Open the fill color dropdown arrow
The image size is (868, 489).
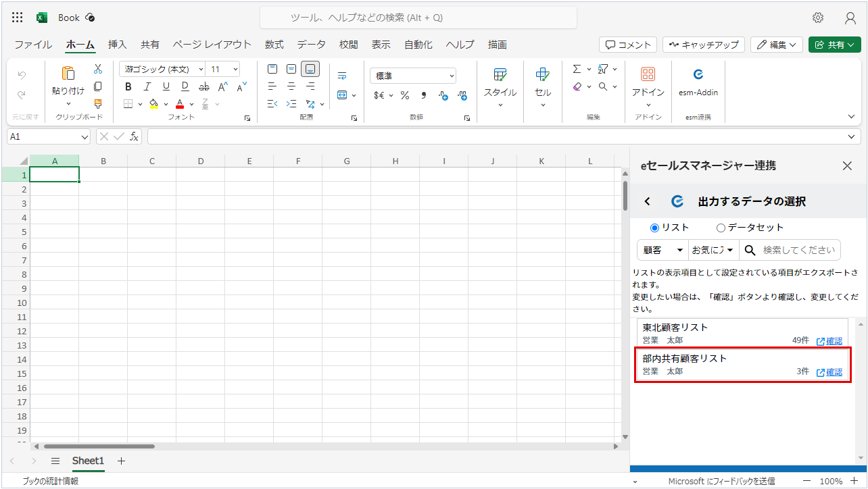click(x=165, y=105)
